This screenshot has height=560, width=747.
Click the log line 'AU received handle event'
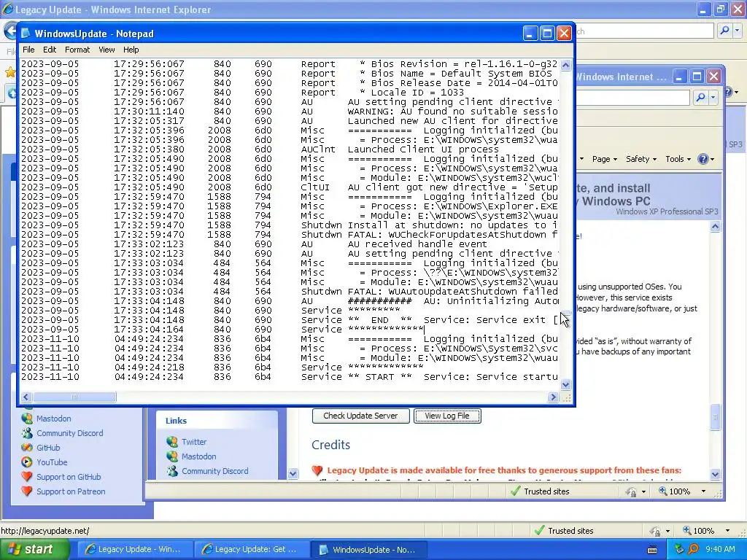coord(417,244)
